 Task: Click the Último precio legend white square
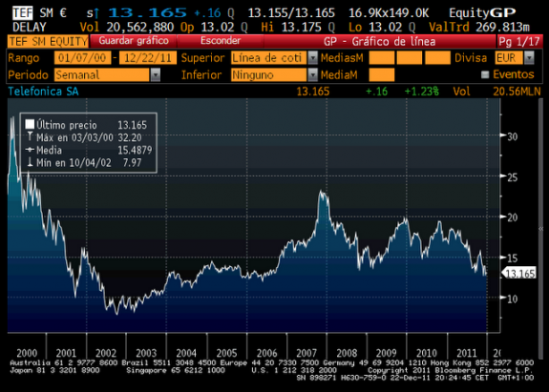pos(30,124)
